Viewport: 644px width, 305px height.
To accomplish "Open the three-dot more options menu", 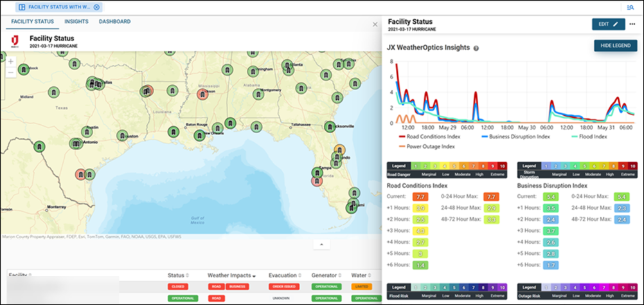I will [x=632, y=24].
